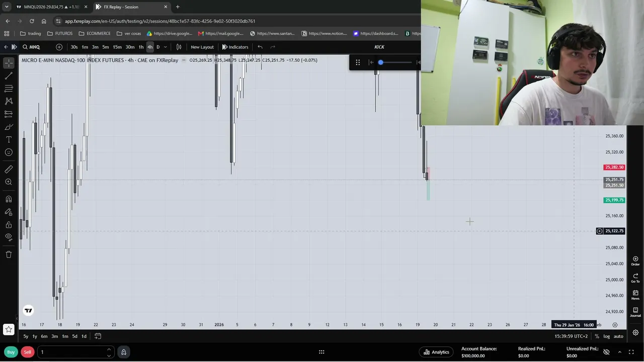Viewport: 644px width, 362px height.
Task: Add symbol with plus circle icon
Action: (x=59, y=47)
